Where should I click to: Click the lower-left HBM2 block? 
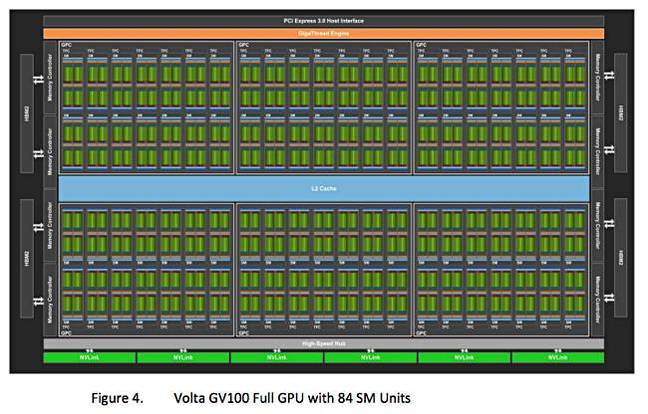27,258
